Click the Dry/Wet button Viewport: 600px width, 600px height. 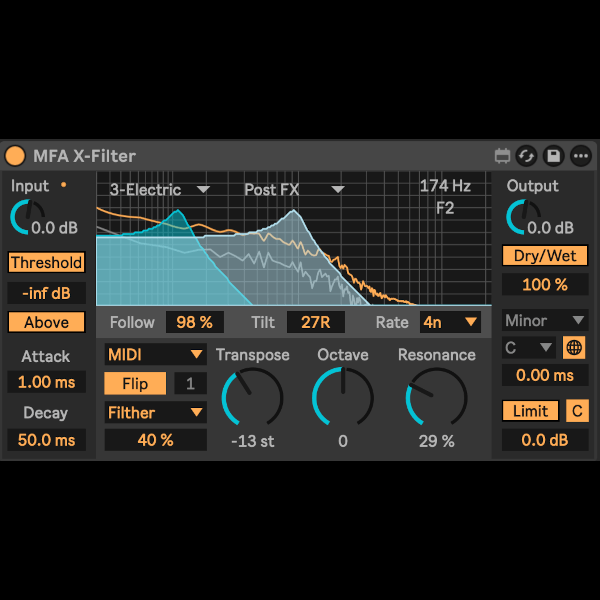pyautogui.click(x=545, y=256)
